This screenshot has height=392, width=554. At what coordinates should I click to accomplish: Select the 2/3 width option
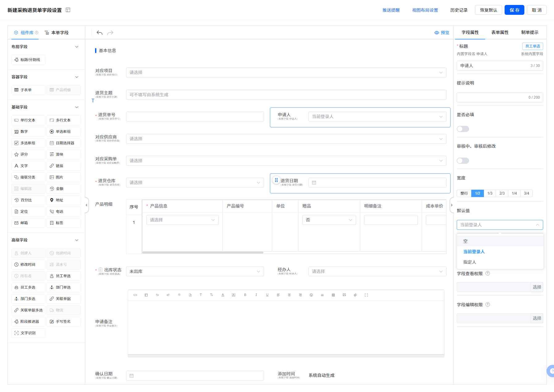pyautogui.click(x=502, y=193)
